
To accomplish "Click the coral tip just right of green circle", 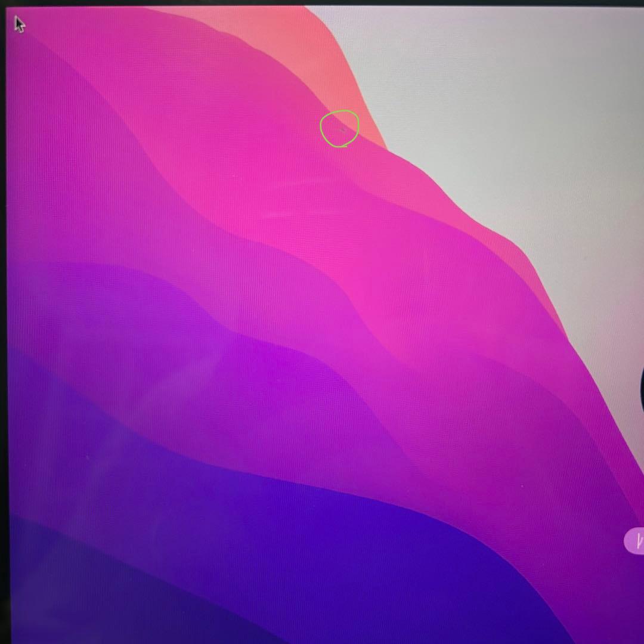I will click(373, 134).
